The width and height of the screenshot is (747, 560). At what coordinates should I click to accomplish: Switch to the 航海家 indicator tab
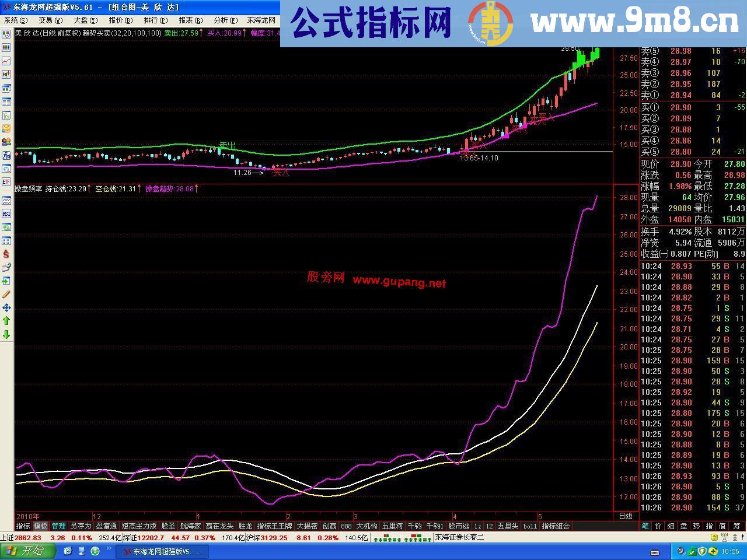(x=190, y=526)
